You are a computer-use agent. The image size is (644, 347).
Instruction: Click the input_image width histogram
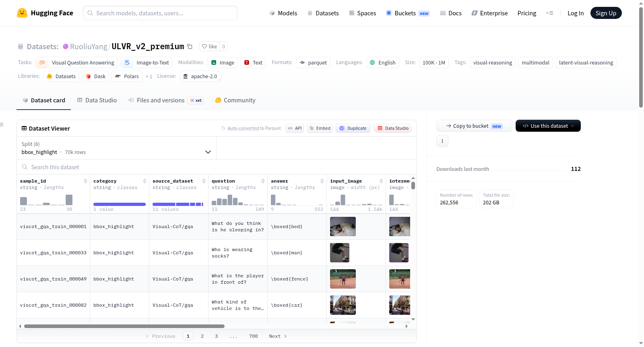[356, 200]
